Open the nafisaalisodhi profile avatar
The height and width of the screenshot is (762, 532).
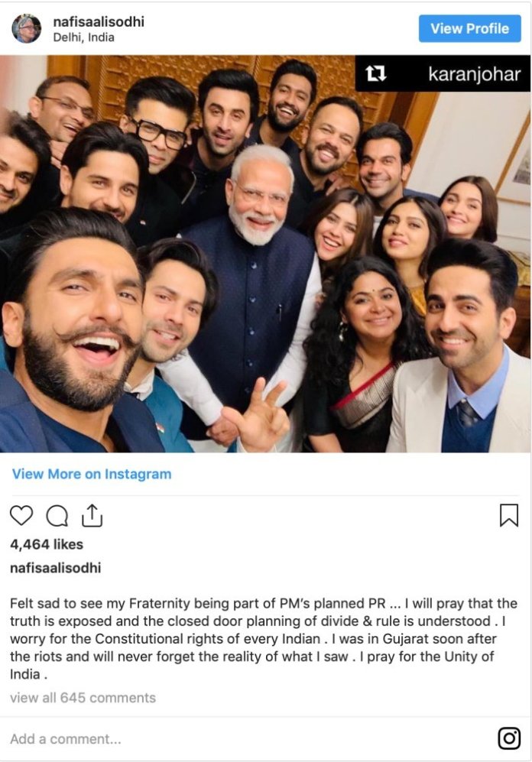click(27, 29)
